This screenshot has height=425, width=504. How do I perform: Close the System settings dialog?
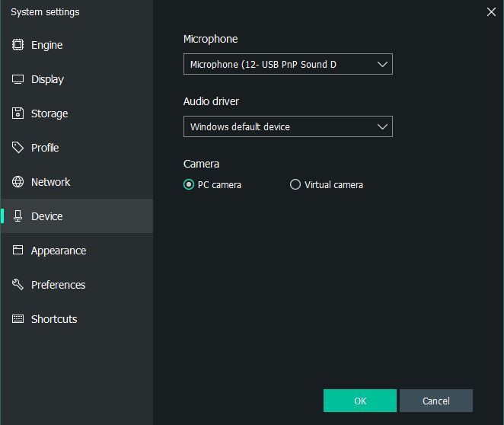pos(491,12)
